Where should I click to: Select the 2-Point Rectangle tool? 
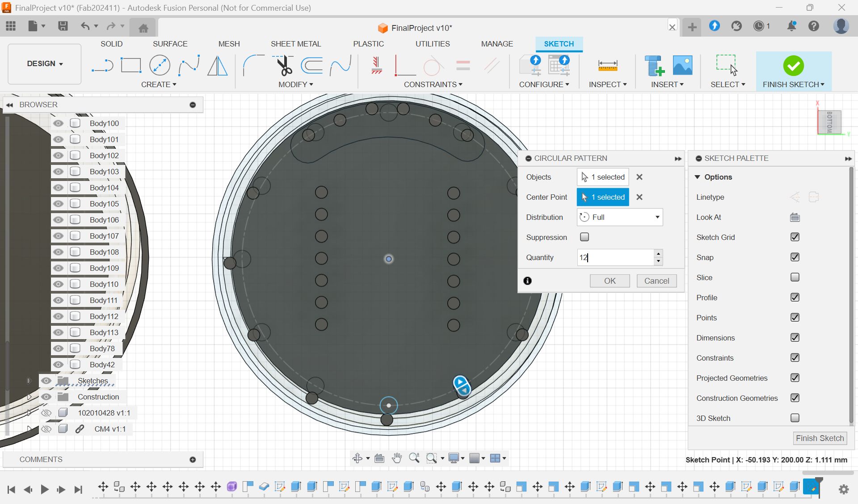tap(131, 66)
